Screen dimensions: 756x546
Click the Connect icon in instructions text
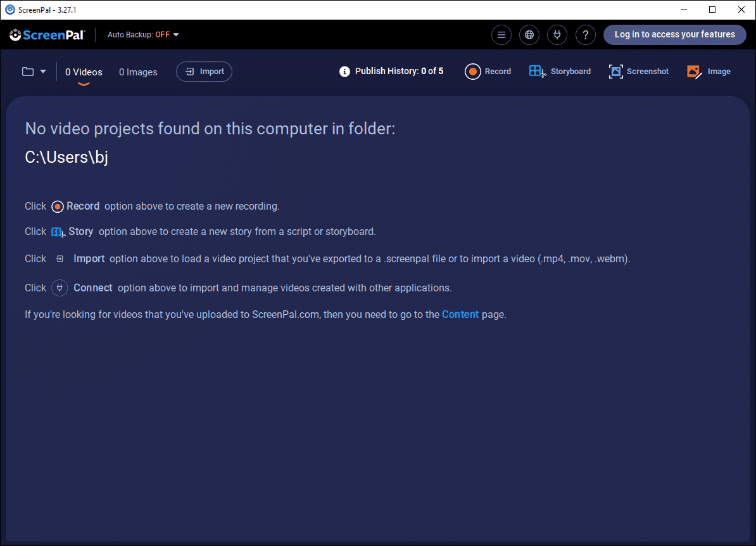point(60,288)
